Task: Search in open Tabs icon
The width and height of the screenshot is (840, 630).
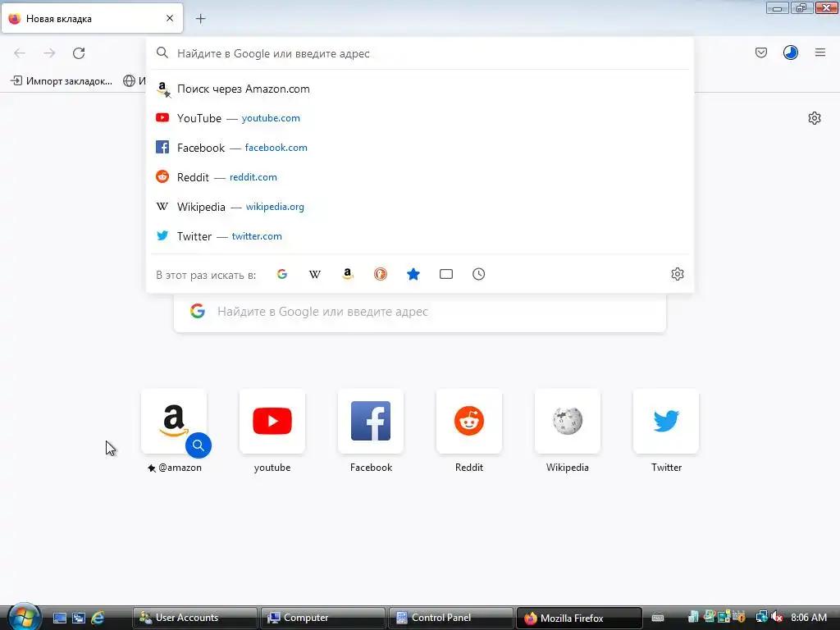Action: (445, 274)
